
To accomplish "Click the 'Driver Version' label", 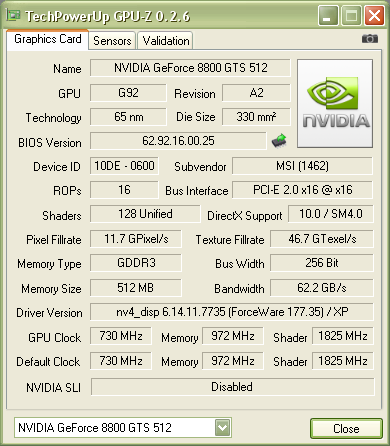I will coord(49,313).
